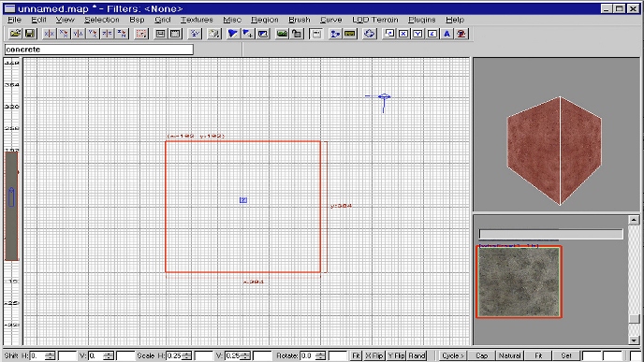Flip brush along the Y axis
The height and width of the screenshot is (362, 644).
pyautogui.click(x=78, y=34)
